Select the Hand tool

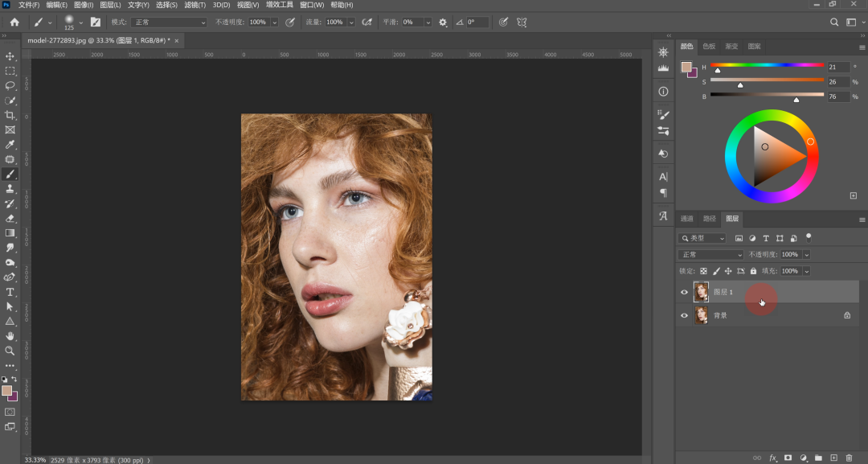point(10,336)
